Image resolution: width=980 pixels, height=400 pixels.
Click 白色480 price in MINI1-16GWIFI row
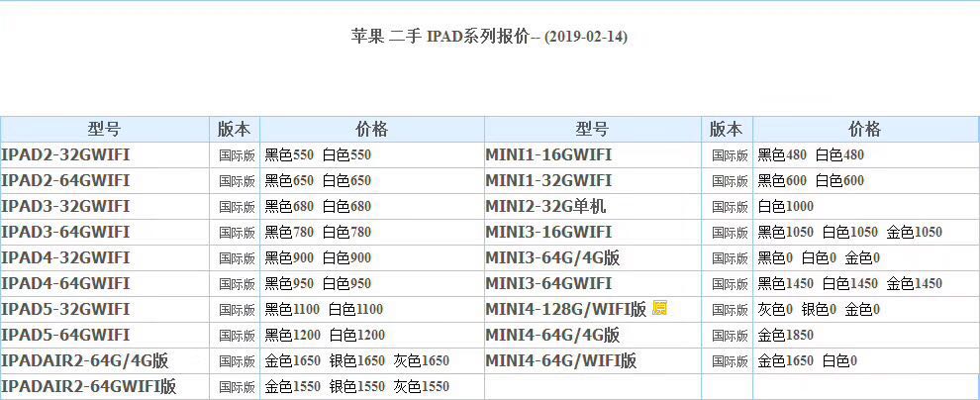[x=840, y=155]
